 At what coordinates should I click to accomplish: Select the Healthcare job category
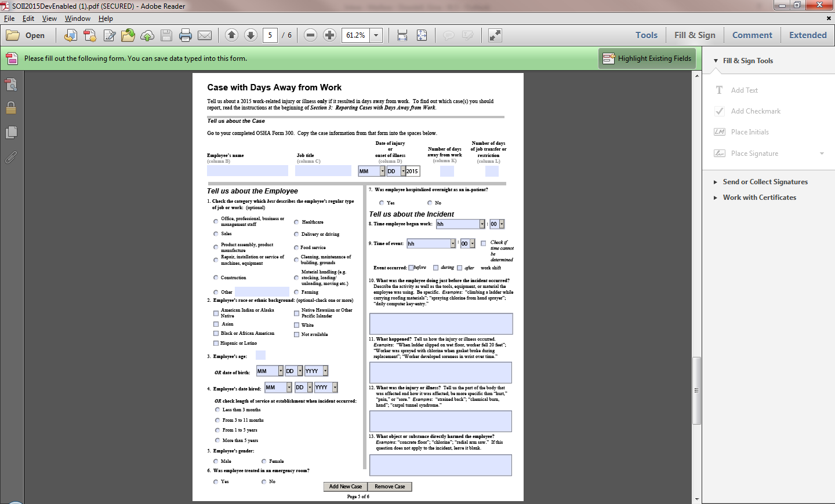(296, 222)
